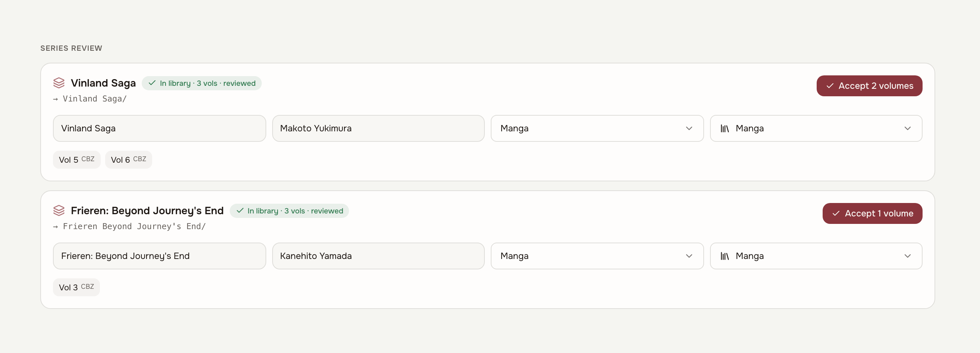Edit the Frieren: Beyond Journey's End title field
Image resolution: width=980 pixels, height=353 pixels.
159,256
